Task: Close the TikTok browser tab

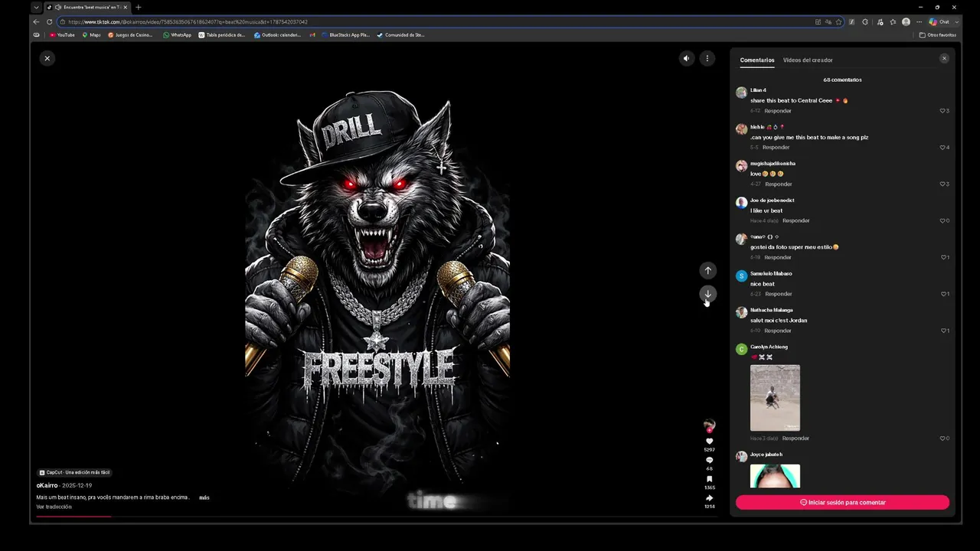Action: [x=126, y=7]
